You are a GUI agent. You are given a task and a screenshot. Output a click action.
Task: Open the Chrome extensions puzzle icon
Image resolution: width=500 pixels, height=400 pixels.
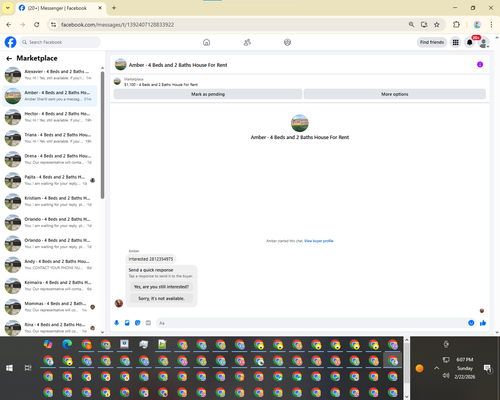(x=456, y=25)
